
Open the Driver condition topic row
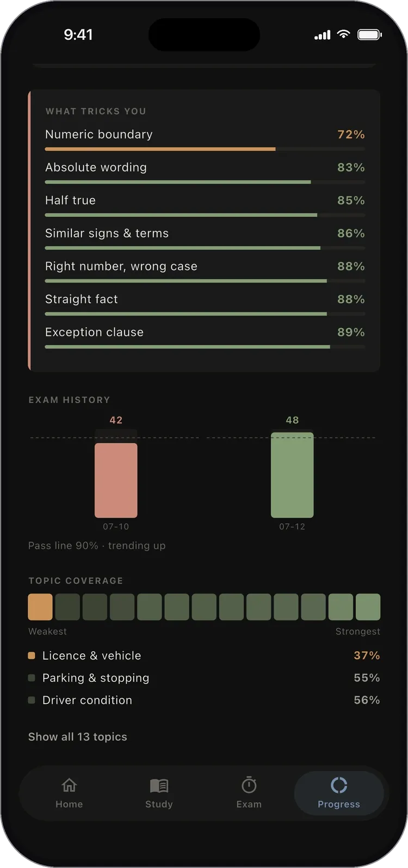(x=204, y=700)
